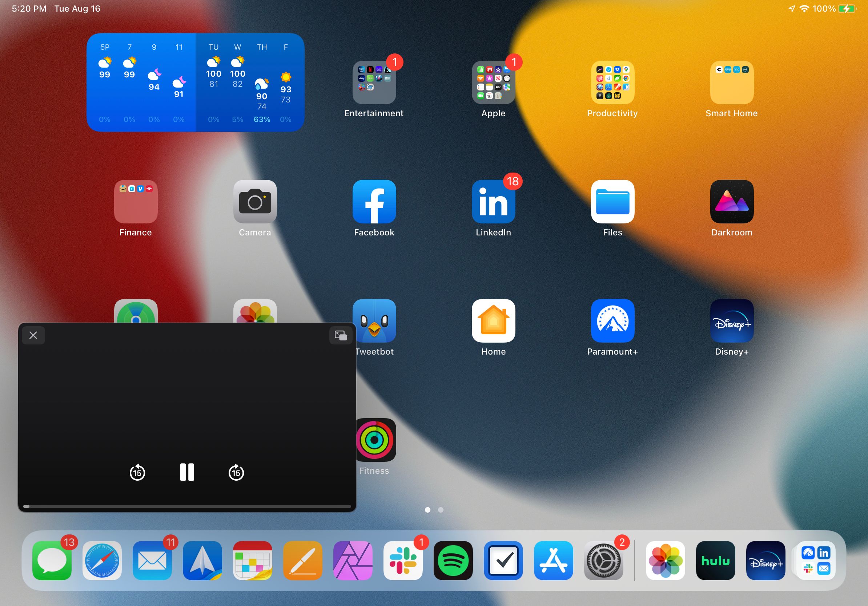Return picture-in-picture video to full screen
The height and width of the screenshot is (606, 868).
341,335
